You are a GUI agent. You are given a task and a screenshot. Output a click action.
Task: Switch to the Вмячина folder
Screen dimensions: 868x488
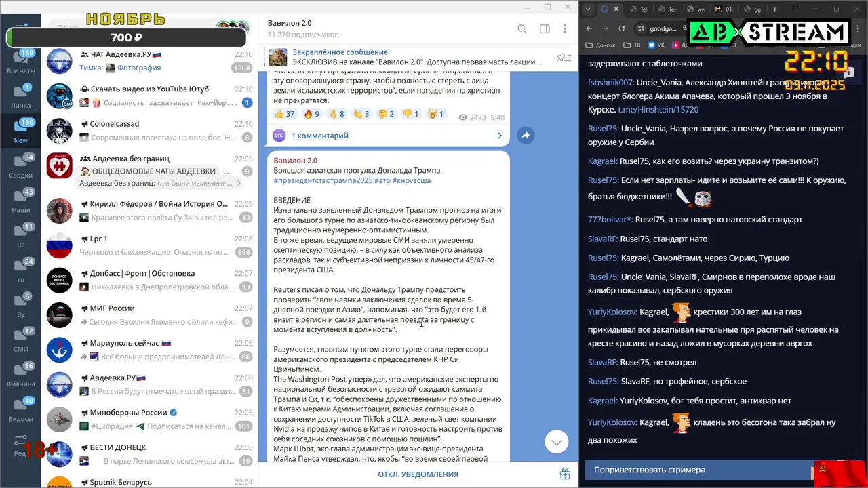[x=20, y=375]
